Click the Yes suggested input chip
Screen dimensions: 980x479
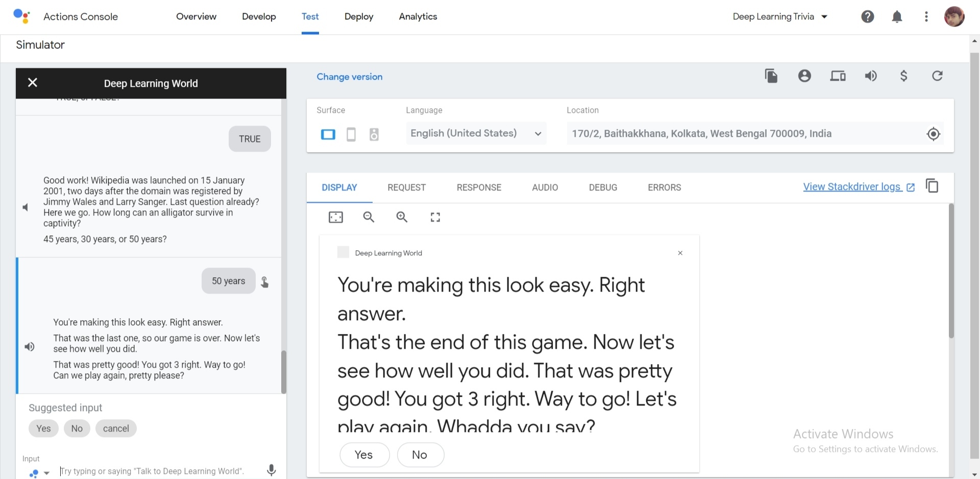43,428
